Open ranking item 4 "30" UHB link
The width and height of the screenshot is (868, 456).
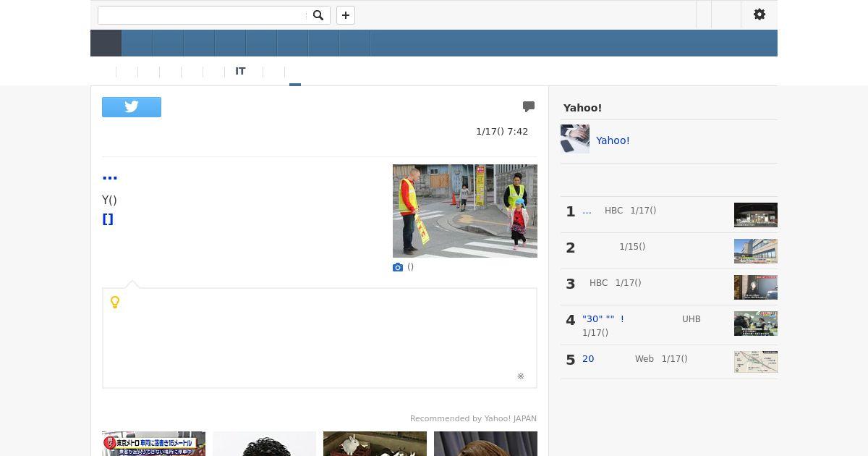603,319
